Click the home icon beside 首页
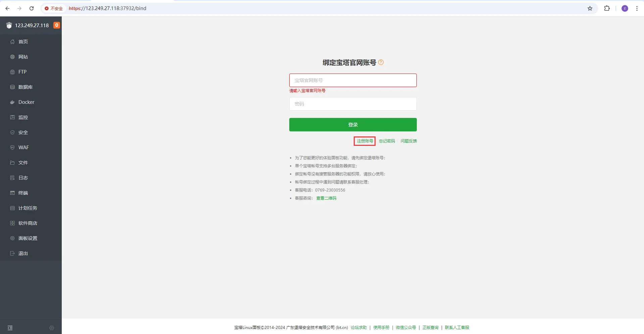 12,42
